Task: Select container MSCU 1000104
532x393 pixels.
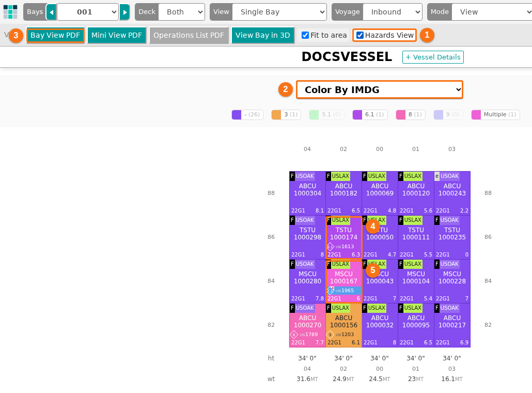Action: [x=416, y=281]
